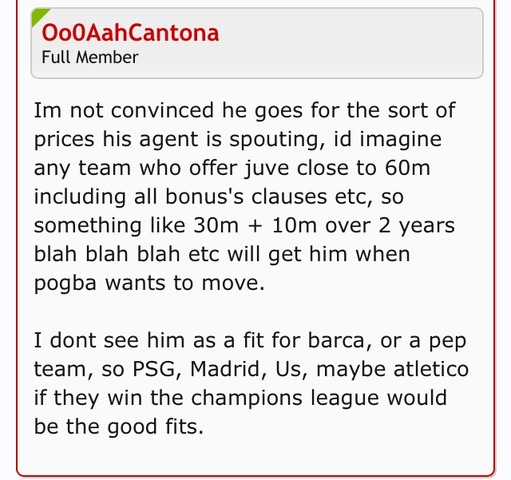
Task: Click the line starting "prices his agent"
Action: pyautogui.click(x=238, y=139)
